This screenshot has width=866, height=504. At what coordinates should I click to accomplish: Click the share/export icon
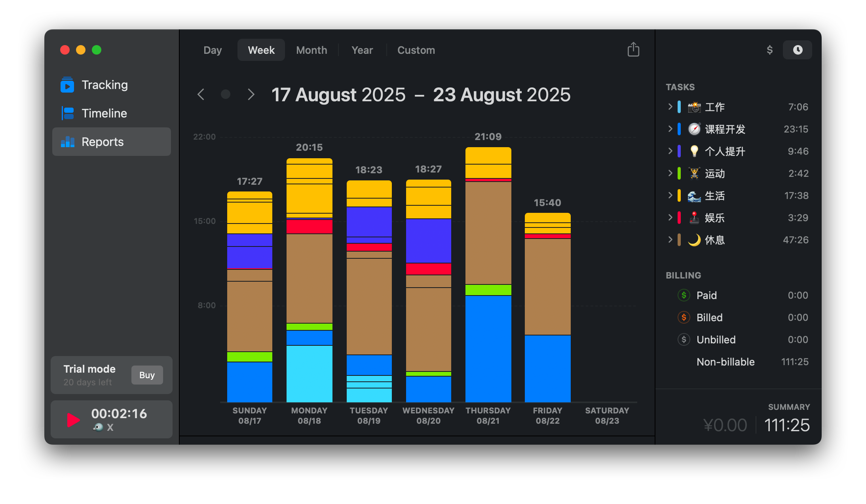click(x=633, y=50)
